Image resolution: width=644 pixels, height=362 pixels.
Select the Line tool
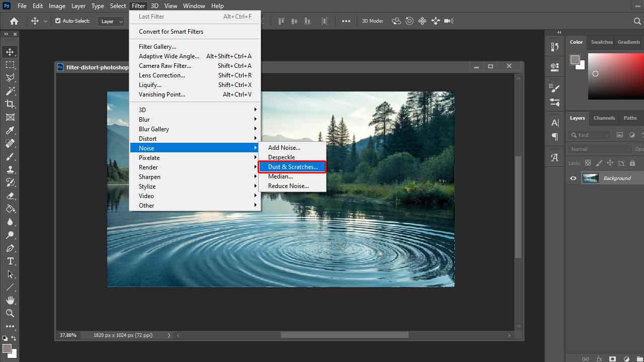[x=10, y=287]
